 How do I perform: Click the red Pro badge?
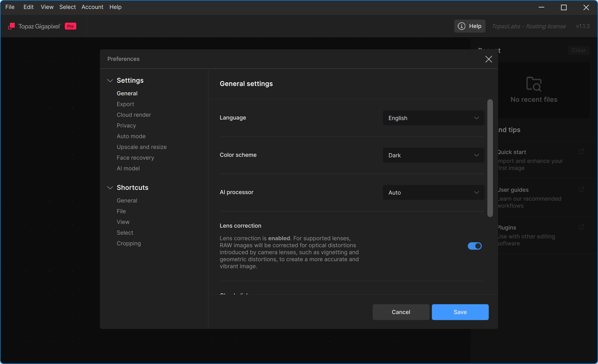click(71, 26)
